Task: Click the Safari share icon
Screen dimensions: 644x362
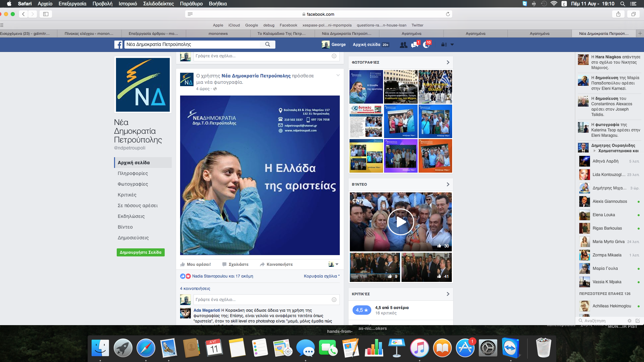Action: point(618,14)
